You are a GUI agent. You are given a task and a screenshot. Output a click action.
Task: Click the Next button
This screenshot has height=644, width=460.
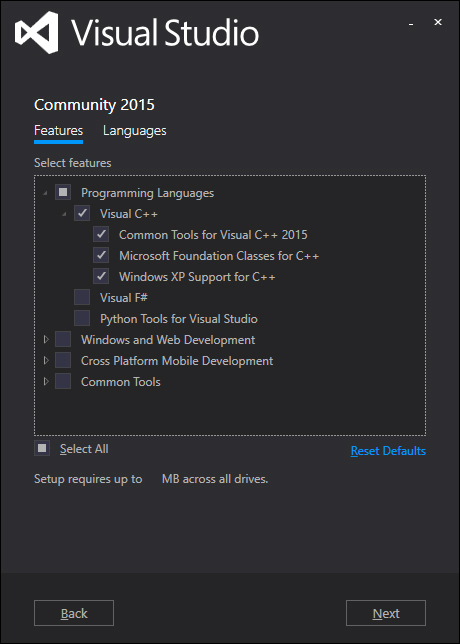386,613
